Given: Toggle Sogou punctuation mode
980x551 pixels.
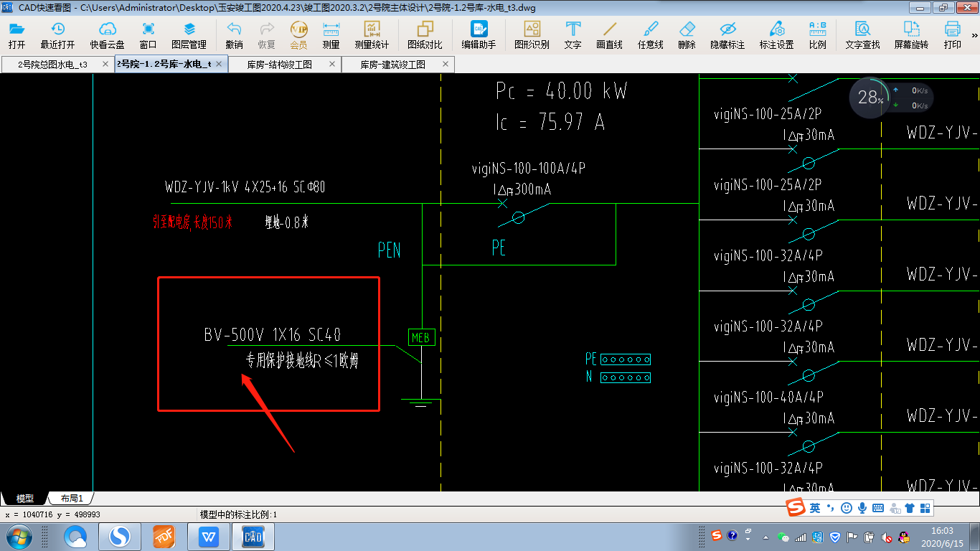Looking at the screenshot, I should [831, 508].
